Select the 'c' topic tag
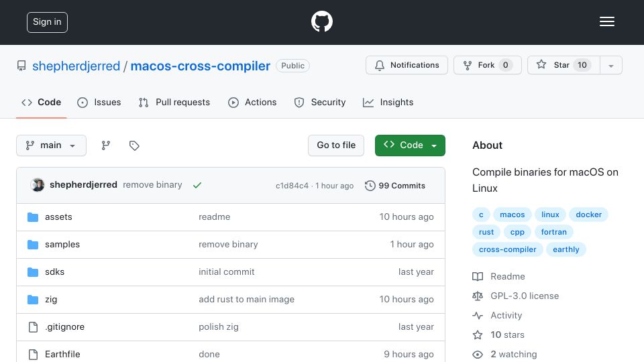Viewport: 644px width, 362px height. click(x=481, y=215)
